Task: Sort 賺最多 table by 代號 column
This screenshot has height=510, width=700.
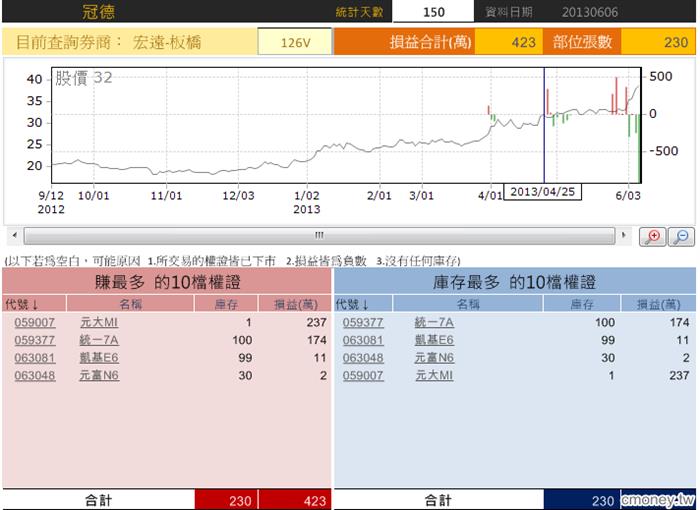Action: [x=22, y=304]
